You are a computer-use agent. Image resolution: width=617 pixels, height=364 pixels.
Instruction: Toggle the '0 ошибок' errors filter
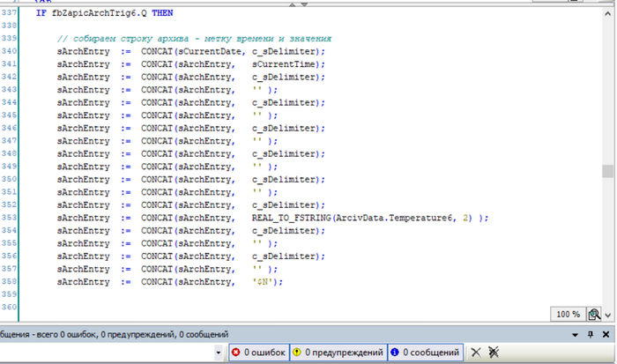pyautogui.click(x=258, y=353)
